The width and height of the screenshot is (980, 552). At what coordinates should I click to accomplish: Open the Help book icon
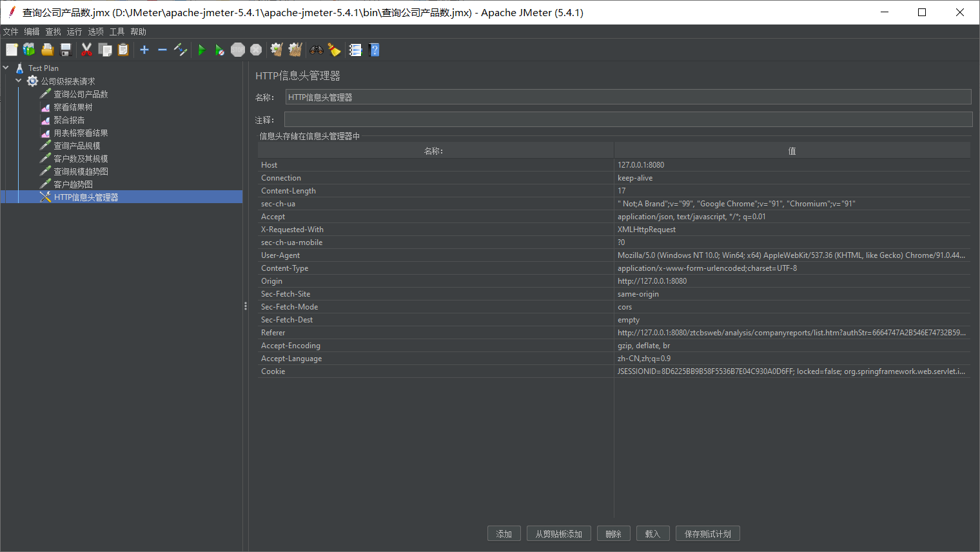click(374, 50)
